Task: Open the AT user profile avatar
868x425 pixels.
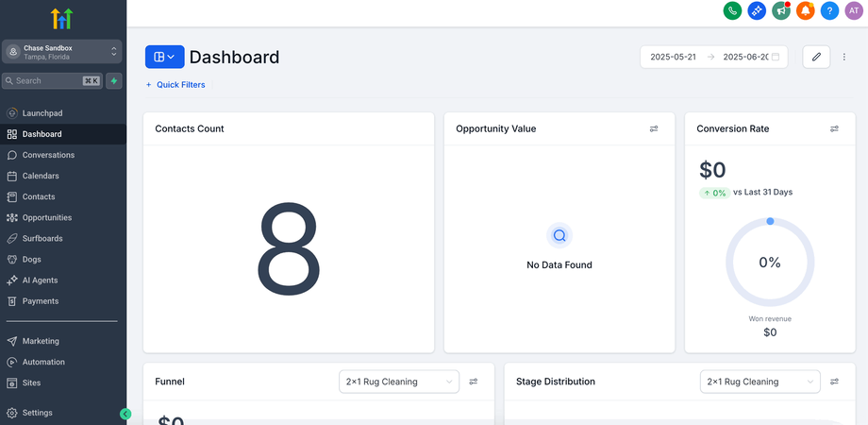Action: coord(854,10)
